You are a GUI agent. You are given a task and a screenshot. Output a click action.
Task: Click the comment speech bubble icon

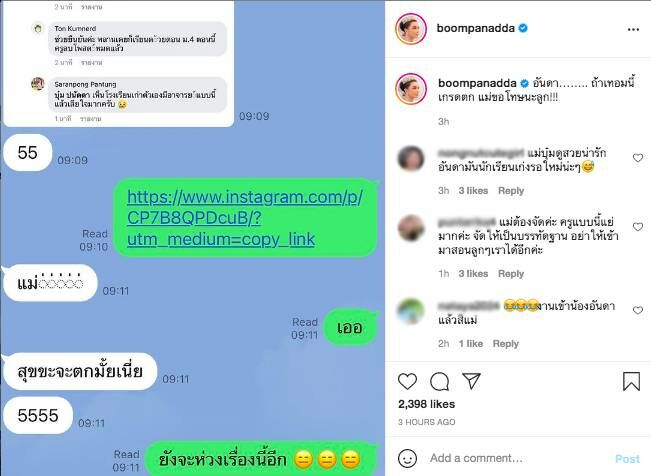point(439,381)
